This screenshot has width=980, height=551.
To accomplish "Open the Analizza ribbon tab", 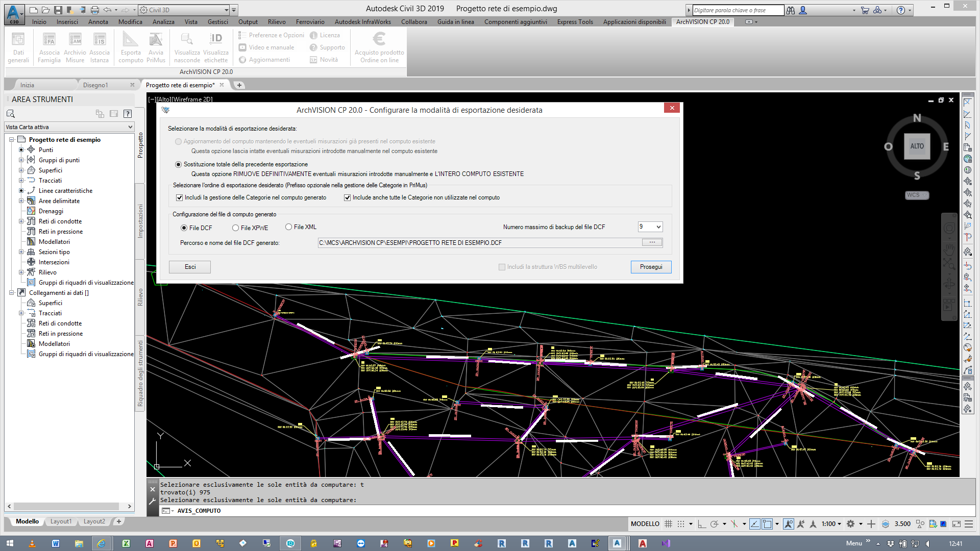I will 163,22.
